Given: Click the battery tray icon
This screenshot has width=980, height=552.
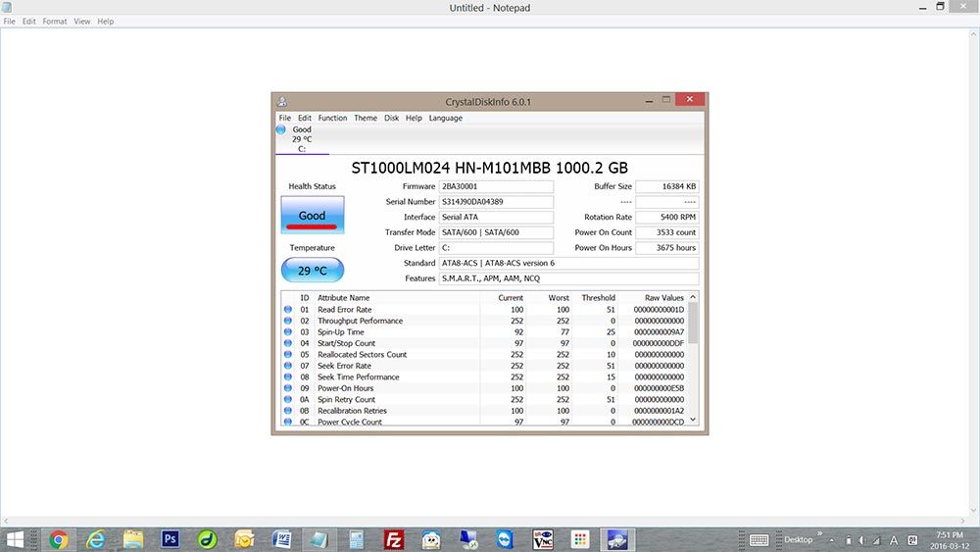Looking at the screenshot, I should click(x=848, y=540).
